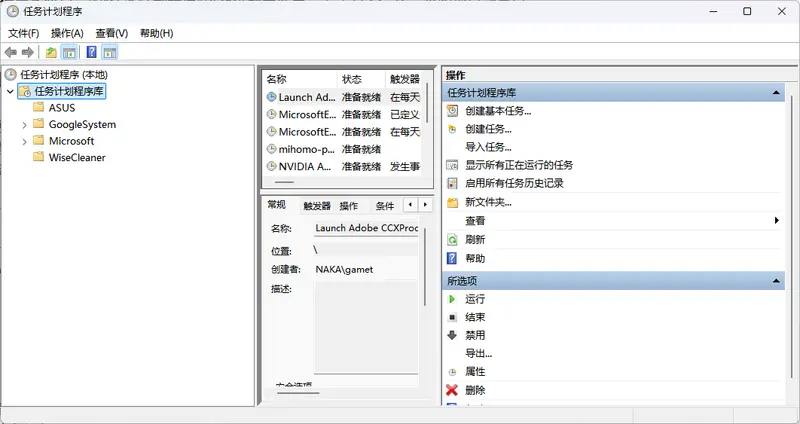800x424 pixels.
Task: Click the red X 删除 (Delete) action
Action: click(475, 390)
